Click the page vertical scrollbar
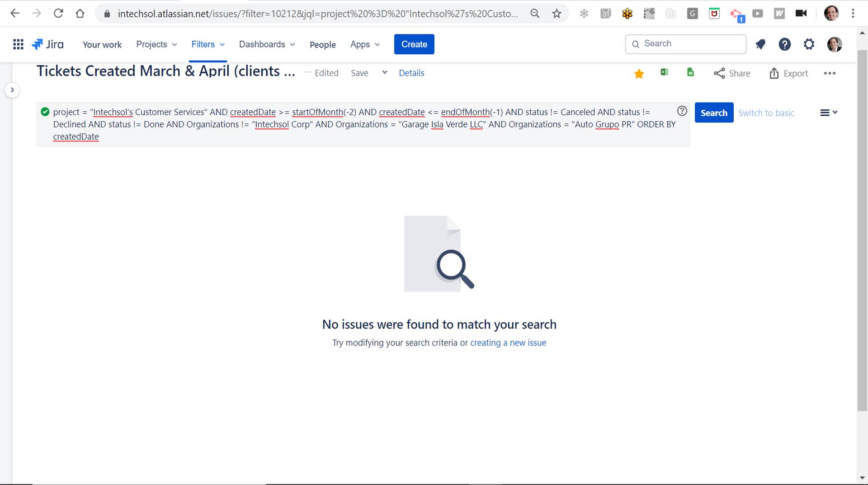Image resolution: width=868 pixels, height=485 pixels. (x=862, y=231)
